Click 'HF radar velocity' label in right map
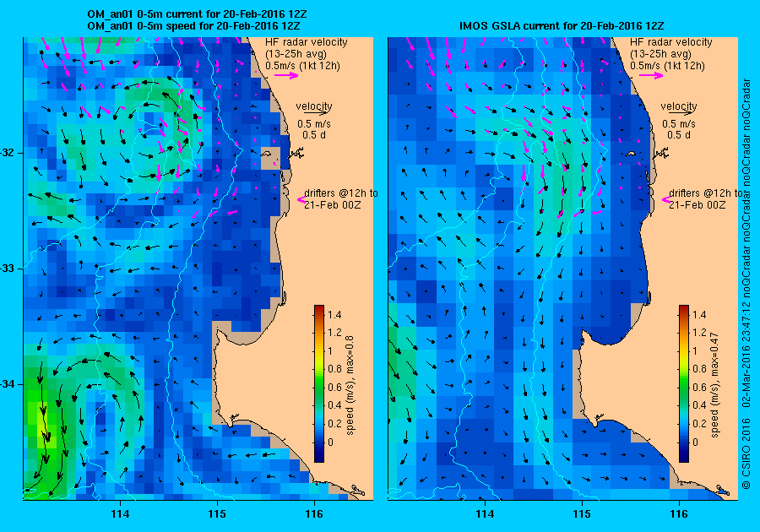760x532 pixels. [x=670, y=42]
